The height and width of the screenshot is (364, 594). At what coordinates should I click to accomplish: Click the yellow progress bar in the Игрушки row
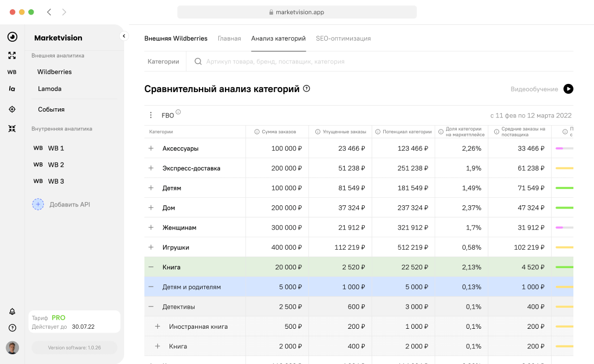(564, 248)
